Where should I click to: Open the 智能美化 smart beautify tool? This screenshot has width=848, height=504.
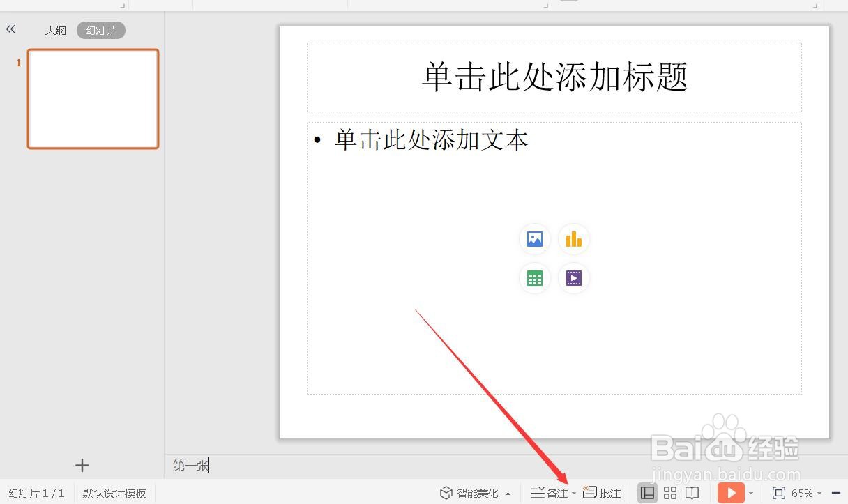click(469, 493)
